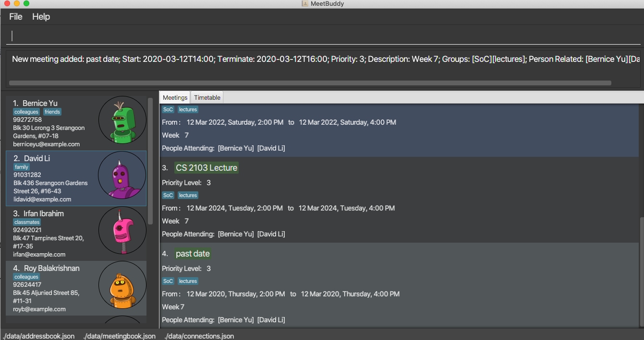Open the File menu
The height and width of the screenshot is (340, 644).
point(16,17)
